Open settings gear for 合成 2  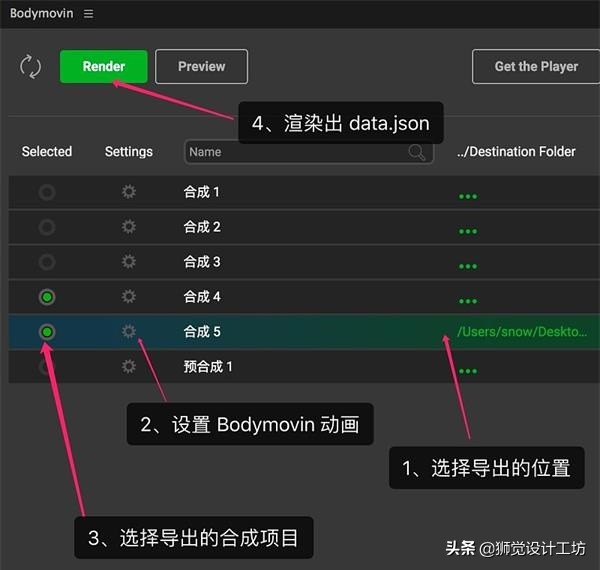click(129, 226)
